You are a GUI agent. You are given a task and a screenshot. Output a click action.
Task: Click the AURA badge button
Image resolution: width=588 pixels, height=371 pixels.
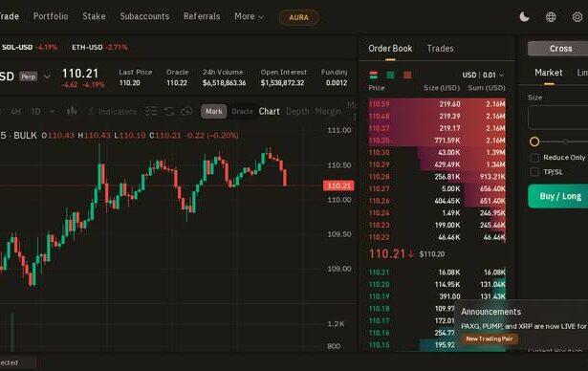(x=299, y=17)
